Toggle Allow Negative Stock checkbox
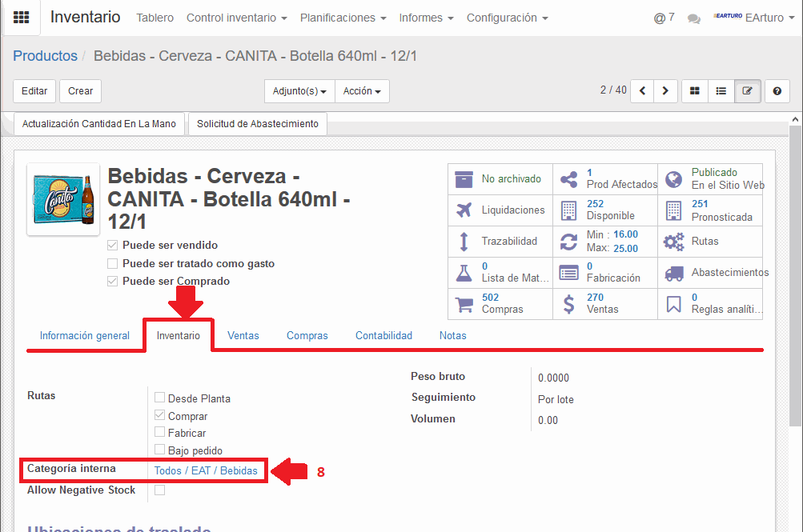The width and height of the screenshot is (803, 532). tap(160, 490)
